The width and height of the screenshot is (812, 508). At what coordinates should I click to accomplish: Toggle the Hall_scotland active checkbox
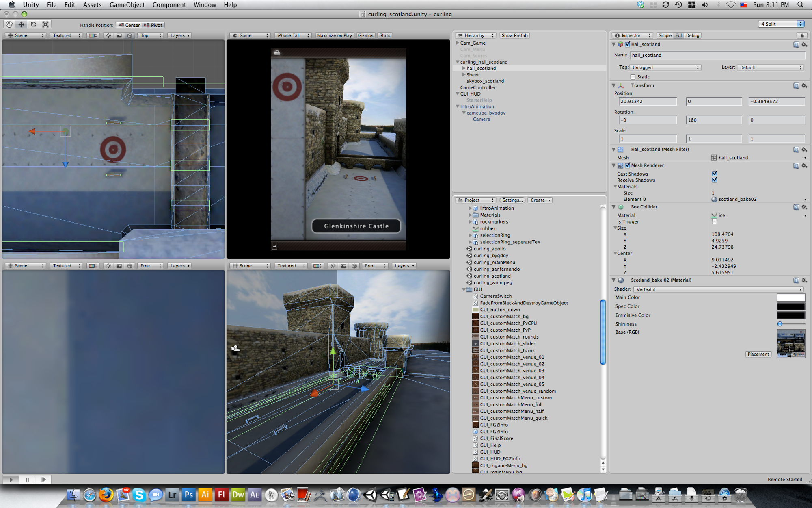coord(627,44)
